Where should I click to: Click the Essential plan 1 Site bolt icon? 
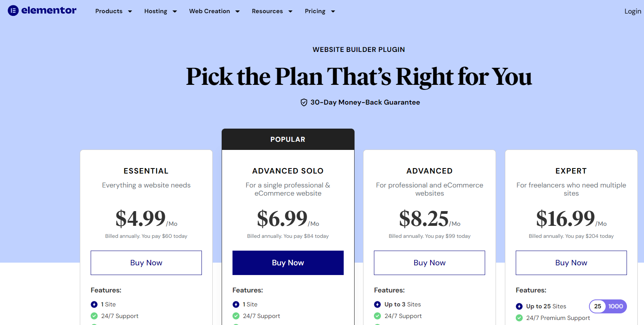94,304
